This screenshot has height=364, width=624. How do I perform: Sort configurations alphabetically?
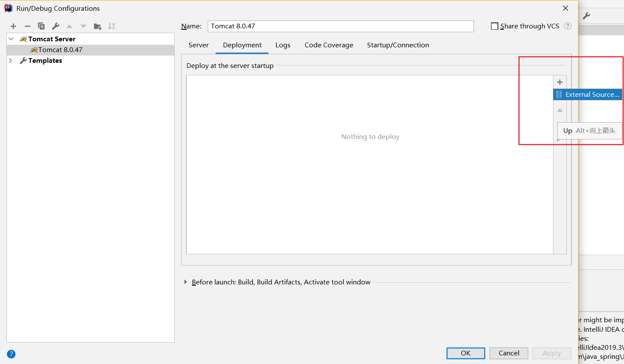click(x=111, y=26)
